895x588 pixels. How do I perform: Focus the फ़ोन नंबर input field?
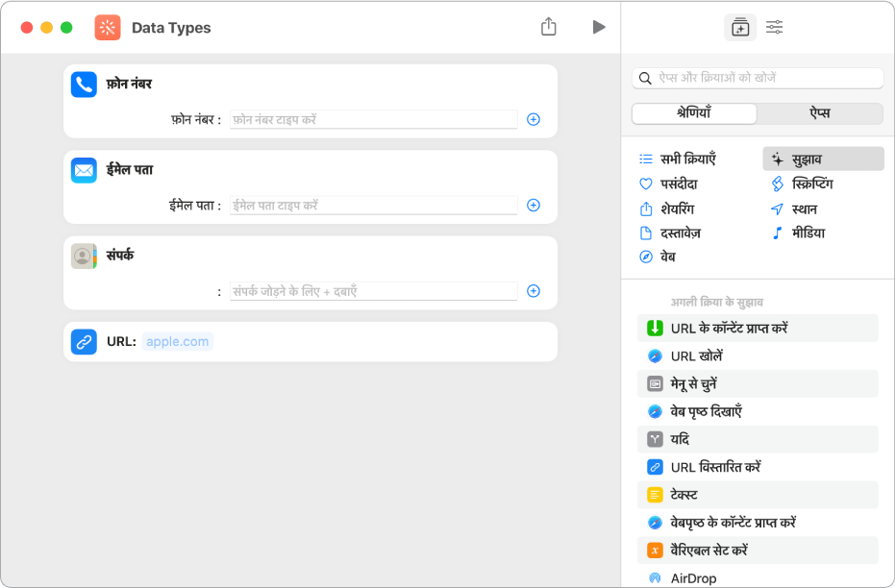(373, 119)
